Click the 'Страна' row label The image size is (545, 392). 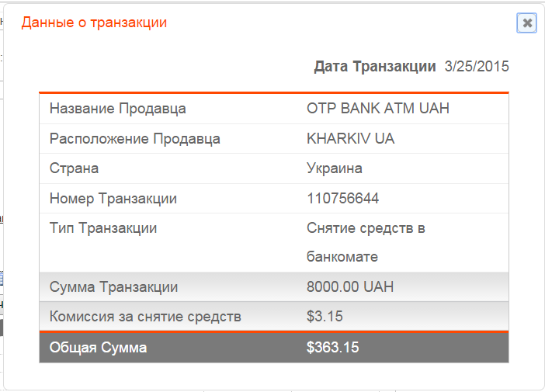pyautogui.click(x=74, y=168)
